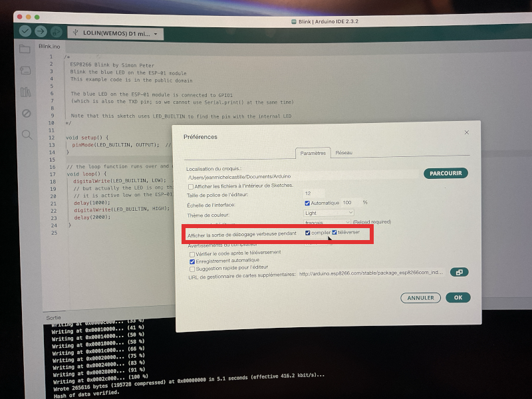Switch to the Réseau tab
This screenshot has width=532, height=399.
344,153
